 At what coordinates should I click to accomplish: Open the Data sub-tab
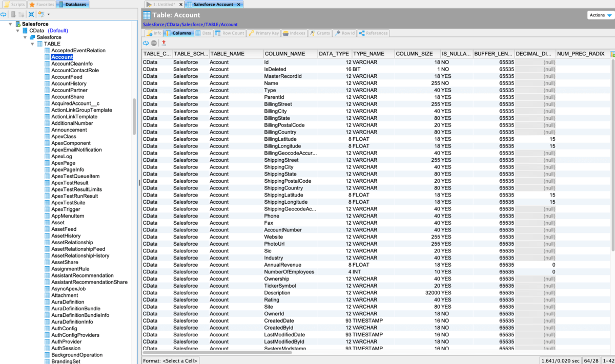[203, 33]
